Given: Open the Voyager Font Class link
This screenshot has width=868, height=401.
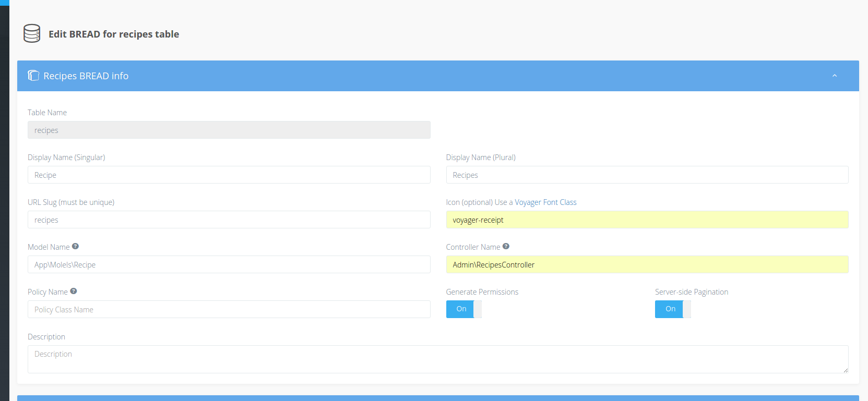Looking at the screenshot, I should [545, 202].
